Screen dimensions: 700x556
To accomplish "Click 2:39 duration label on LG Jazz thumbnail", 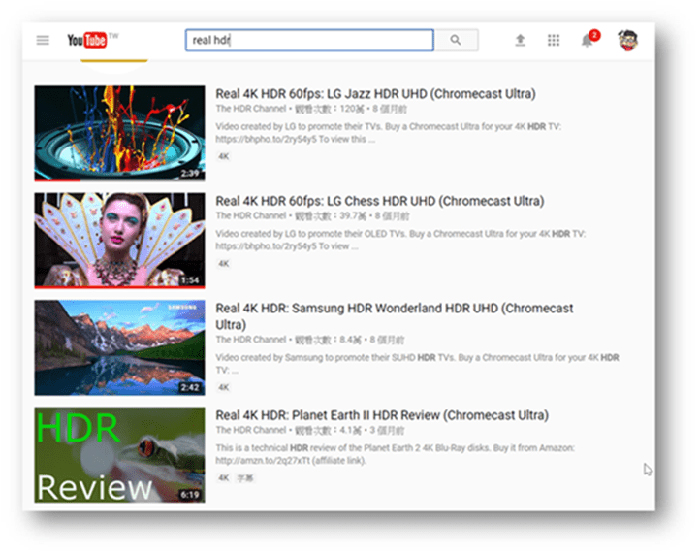I will 191,173.
